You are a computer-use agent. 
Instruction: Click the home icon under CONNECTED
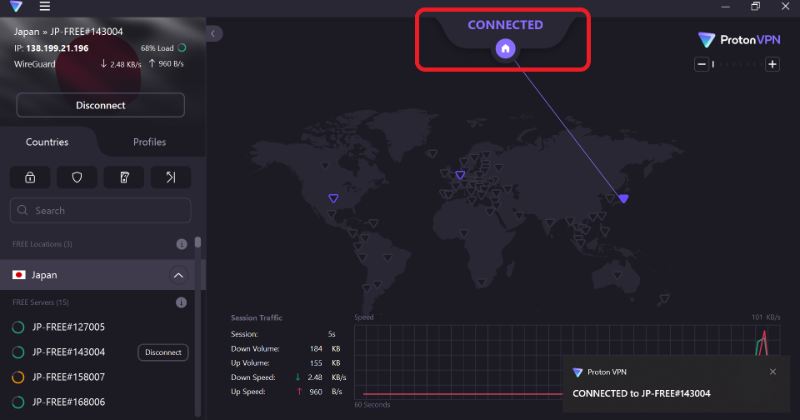[x=505, y=48]
